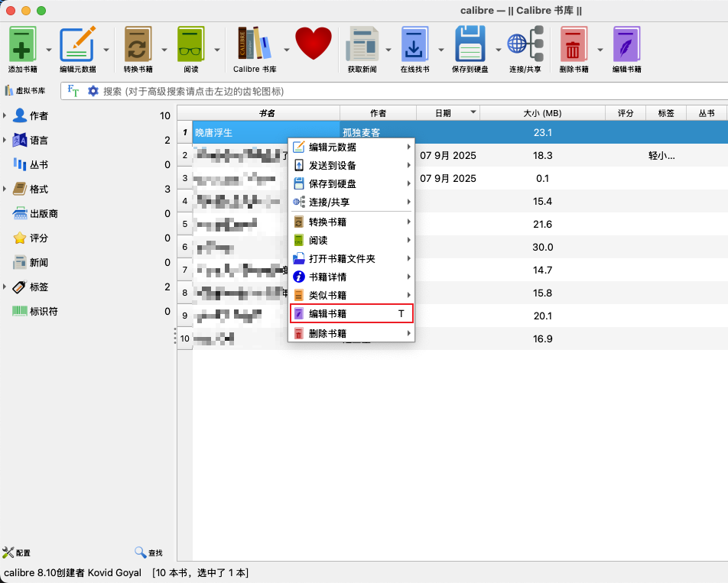Open 编辑元数据 (Edit metadata) from the toolbar

pos(77,44)
